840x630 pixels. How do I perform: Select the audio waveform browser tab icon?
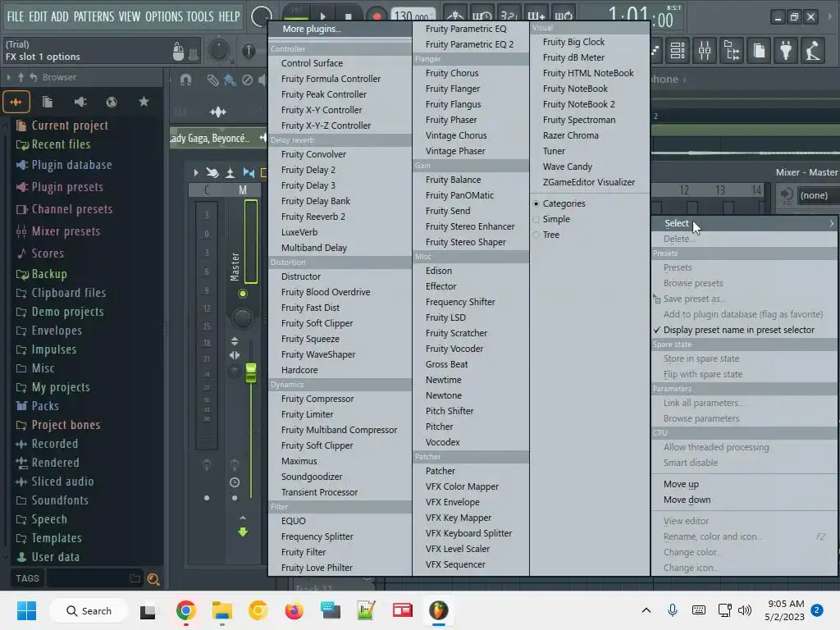(x=16, y=102)
